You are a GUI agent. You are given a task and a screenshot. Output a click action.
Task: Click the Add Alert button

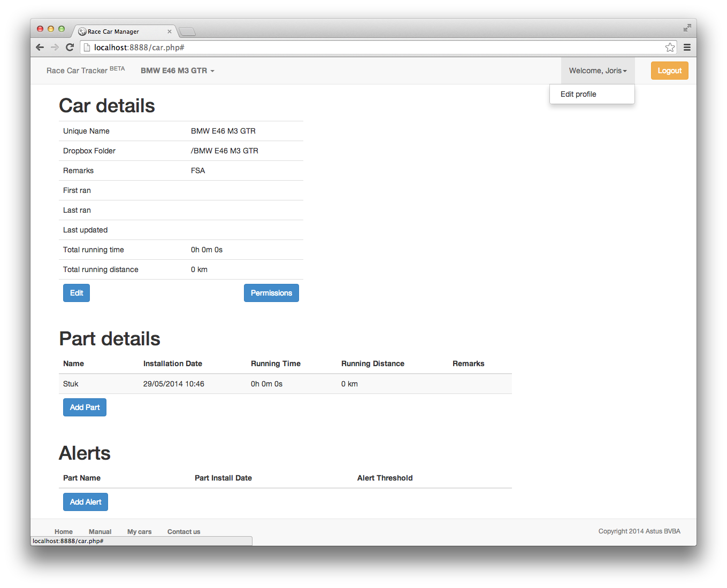coord(86,502)
